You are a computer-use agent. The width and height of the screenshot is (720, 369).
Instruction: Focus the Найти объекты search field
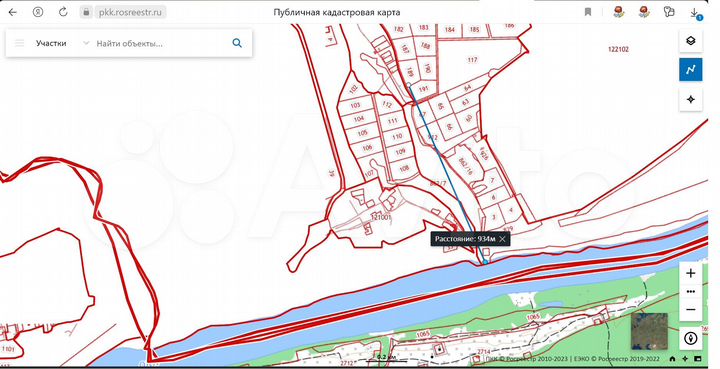158,44
